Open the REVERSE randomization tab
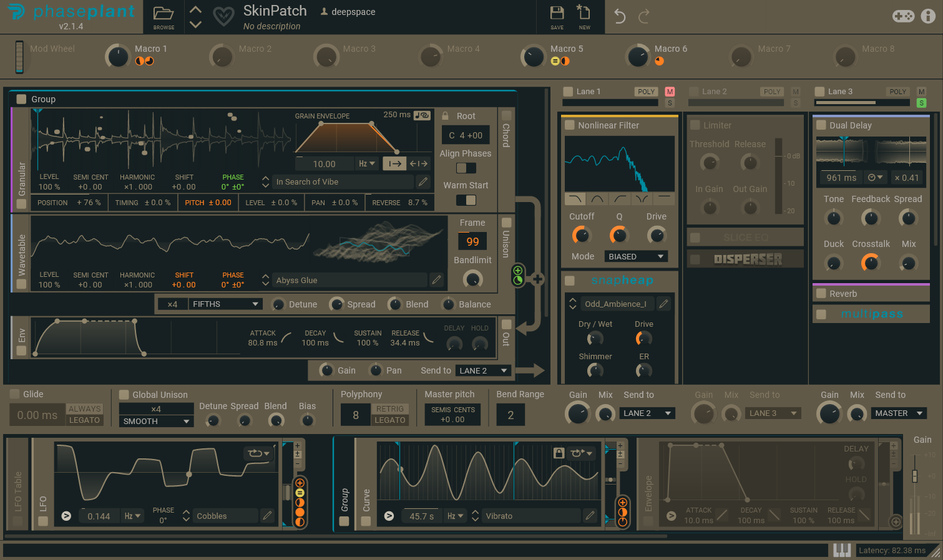Image resolution: width=943 pixels, height=560 pixels. click(x=400, y=203)
